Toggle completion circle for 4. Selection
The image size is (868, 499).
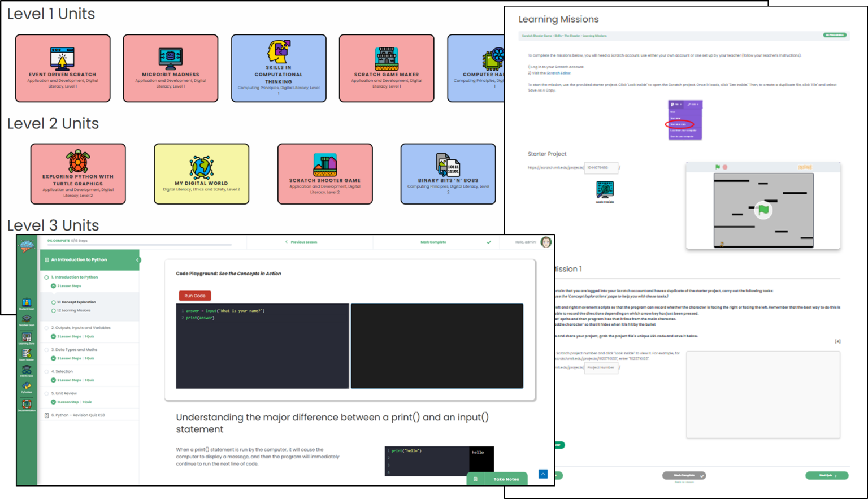[47, 371]
